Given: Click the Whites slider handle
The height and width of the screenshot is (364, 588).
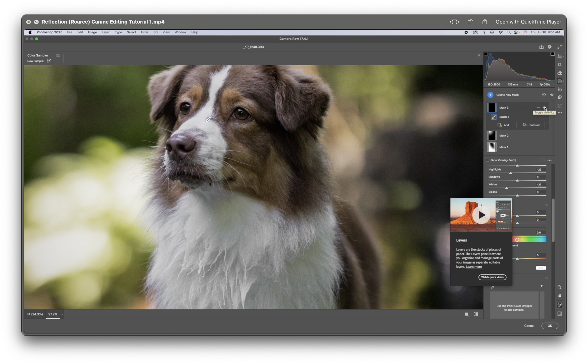Looking at the screenshot, I should click(506, 188).
